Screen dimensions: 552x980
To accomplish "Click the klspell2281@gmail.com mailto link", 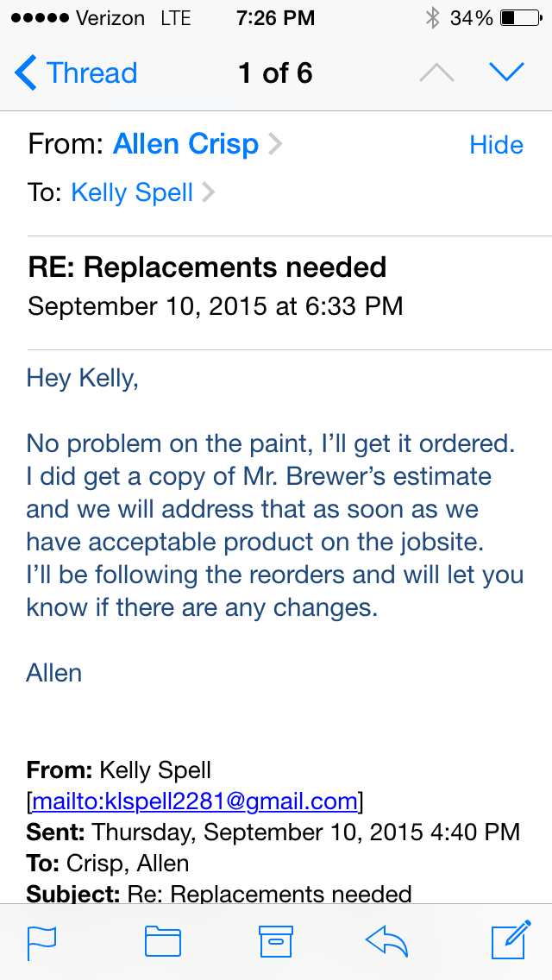I will tap(195, 801).
